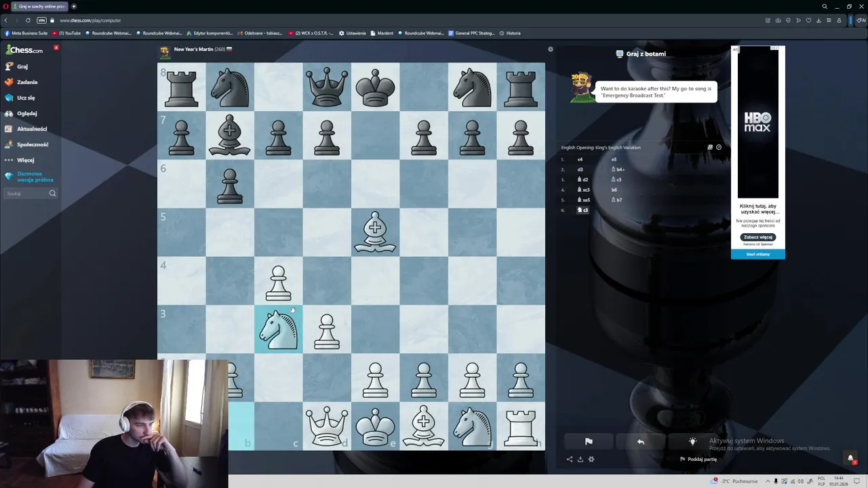The height and width of the screenshot is (488, 868).
Task: Toggle the VPN badge in the address bar
Action: 42,20
